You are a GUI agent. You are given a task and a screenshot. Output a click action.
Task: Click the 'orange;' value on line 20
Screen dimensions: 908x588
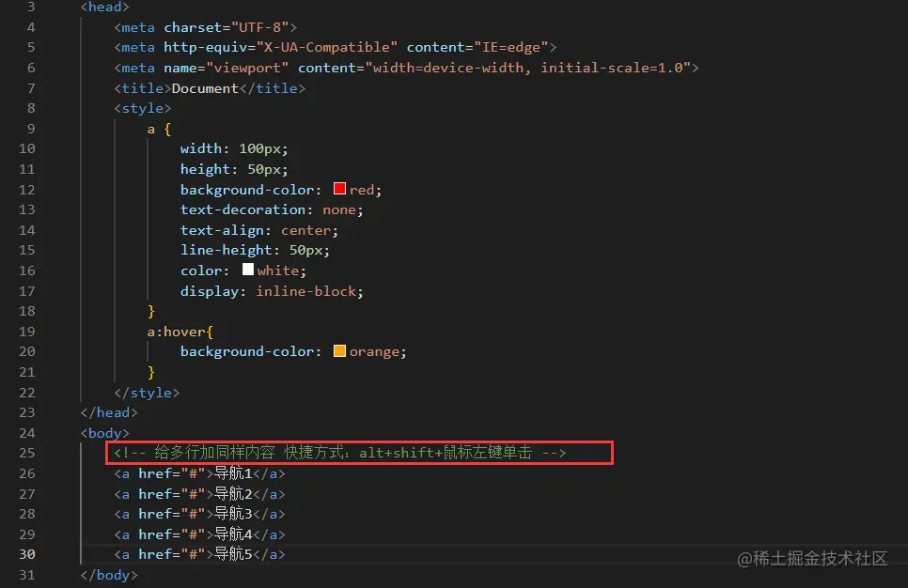click(x=378, y=352)
